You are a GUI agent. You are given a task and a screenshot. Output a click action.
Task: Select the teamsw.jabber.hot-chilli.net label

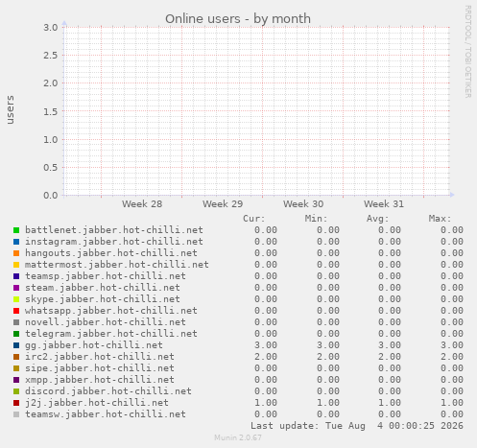pos(106,414)
